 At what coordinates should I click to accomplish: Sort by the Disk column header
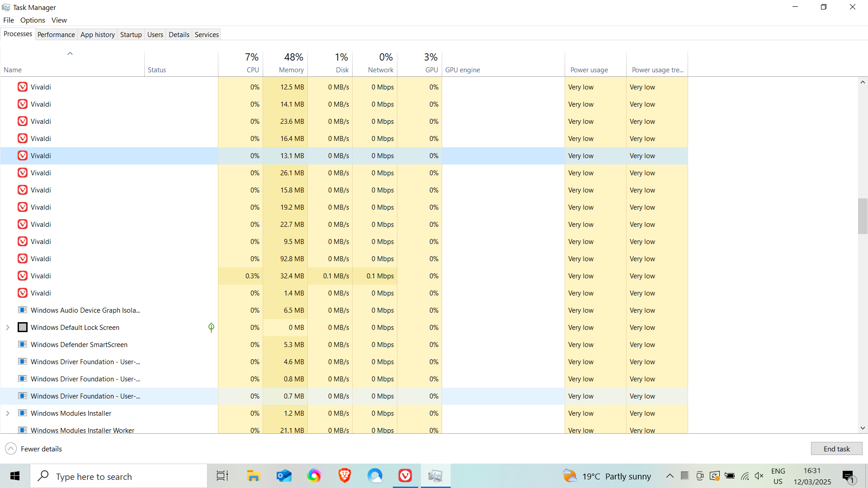[330, 63]
